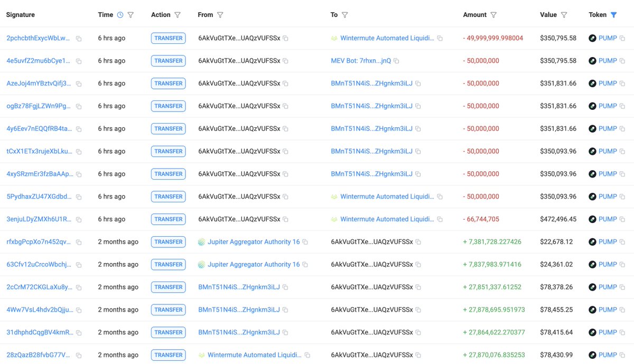Click TRANSFER badge in the 4xySRzmEr3fzBaAAp row
This screenshot has height=364, width=634.
pos(168,174)
